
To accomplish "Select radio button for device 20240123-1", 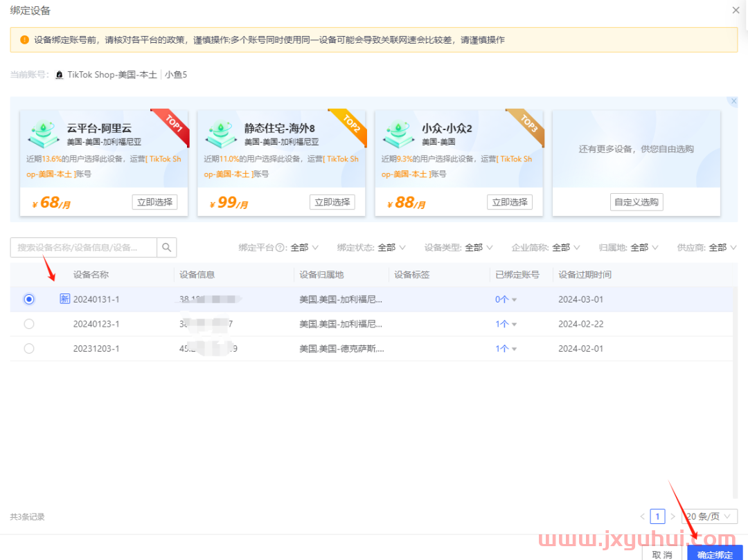I will pos(29,324).
